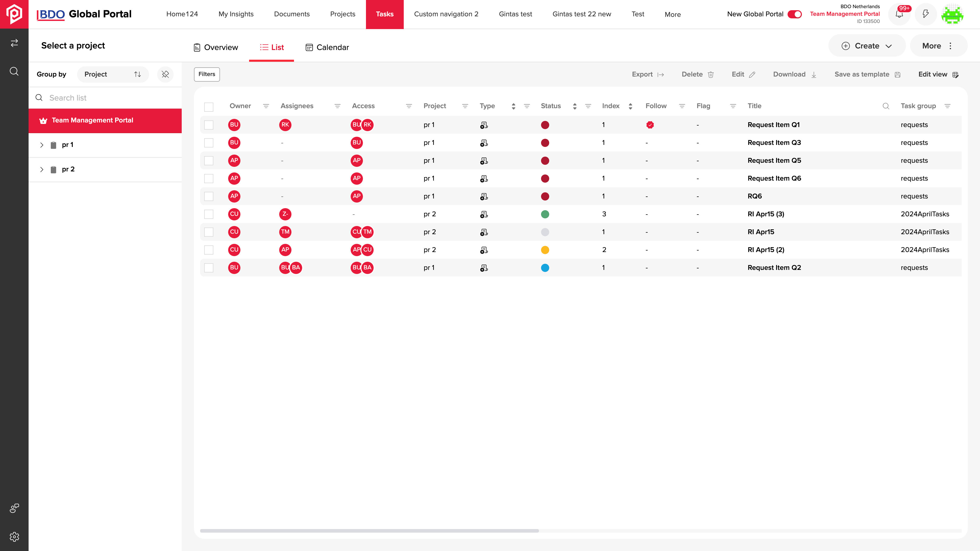This screenshot has height=551, width=980.
Task: Open the sidebar search magnifier icon
Action: click(14, 71)
